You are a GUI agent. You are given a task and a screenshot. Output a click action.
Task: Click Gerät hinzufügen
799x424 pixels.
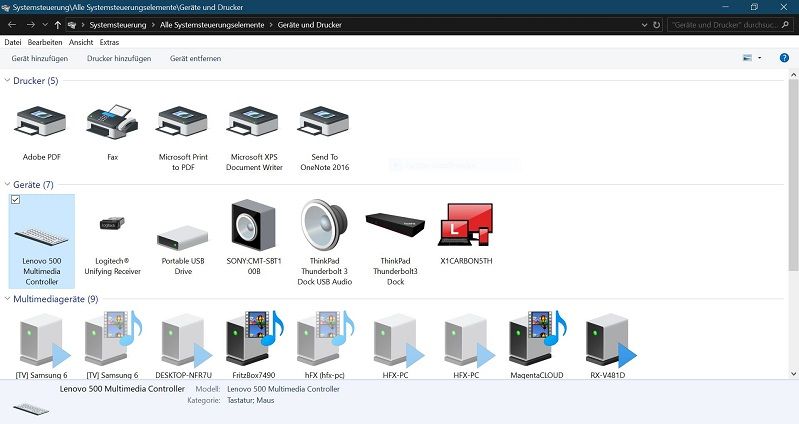point(40,59)
